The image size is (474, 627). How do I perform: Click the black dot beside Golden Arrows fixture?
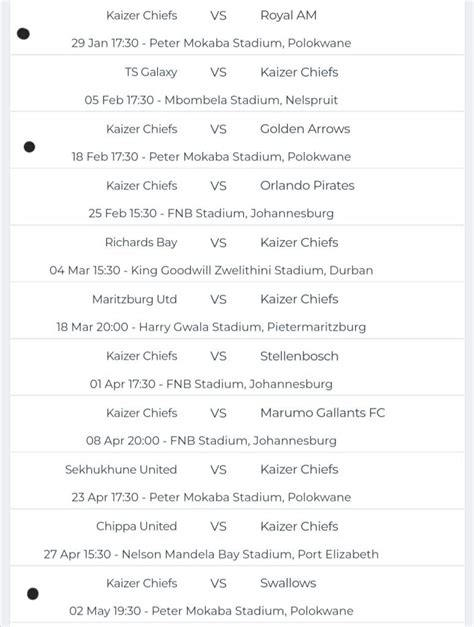(29, 147)
